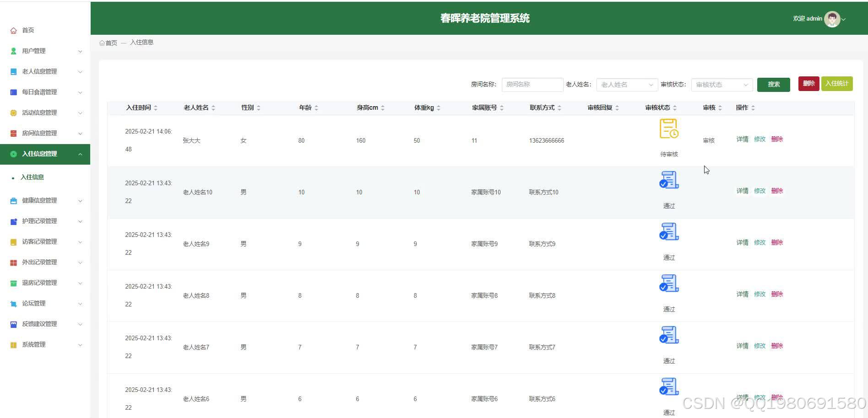
Task: Click the 待审核 pending review icon for 张大大
Action: [668, 129]
